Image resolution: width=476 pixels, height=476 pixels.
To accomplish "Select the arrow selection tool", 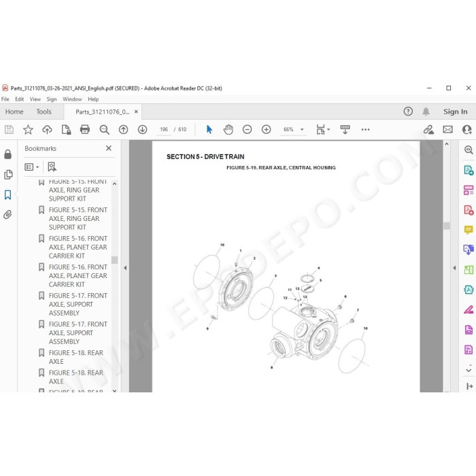I will [209, 129].
